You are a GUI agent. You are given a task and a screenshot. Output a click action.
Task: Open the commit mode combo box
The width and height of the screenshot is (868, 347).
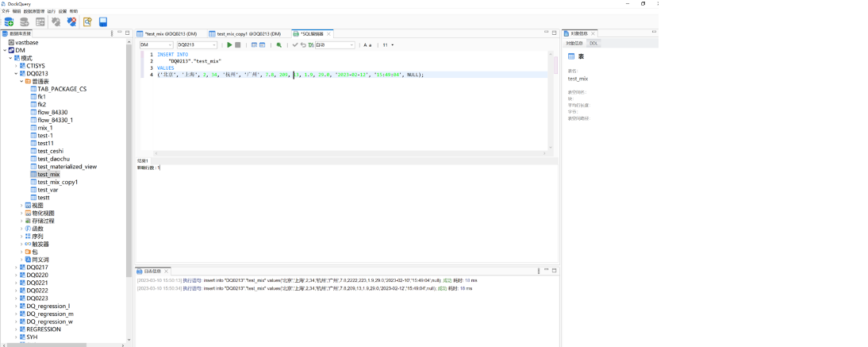(x=335, y=45)
